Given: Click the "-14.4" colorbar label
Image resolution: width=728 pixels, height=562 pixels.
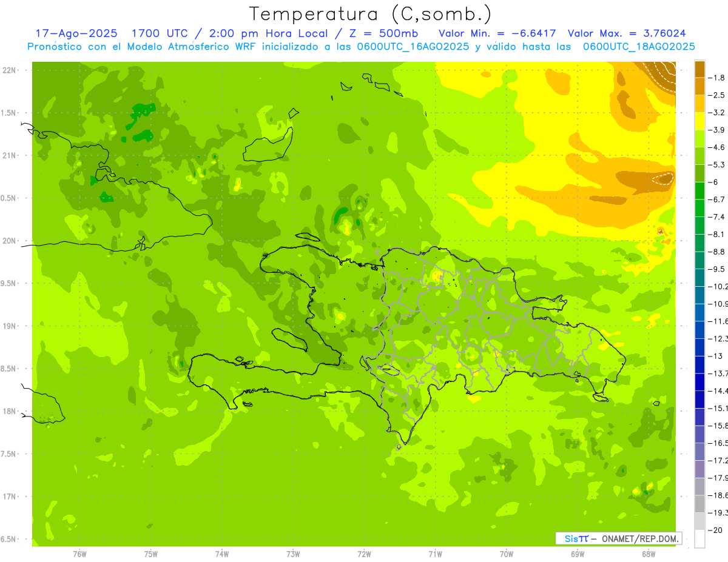Looking at the screenshot, I should click(719, 390).
